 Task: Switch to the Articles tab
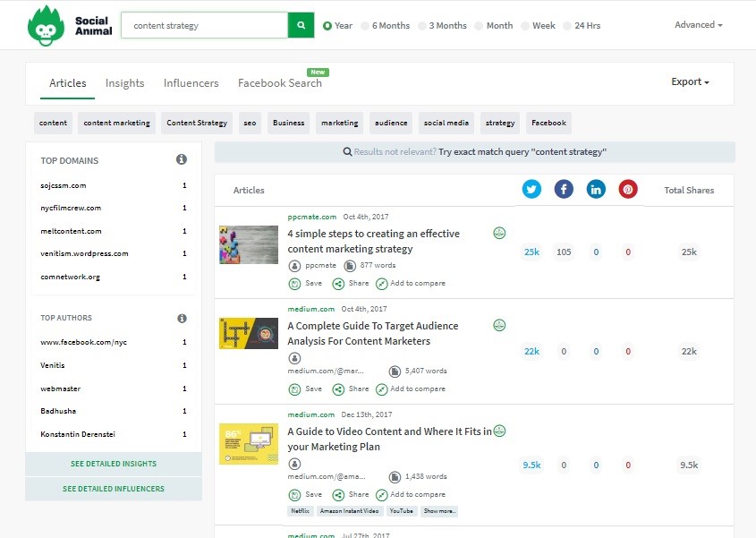click(x=67, y=83)
